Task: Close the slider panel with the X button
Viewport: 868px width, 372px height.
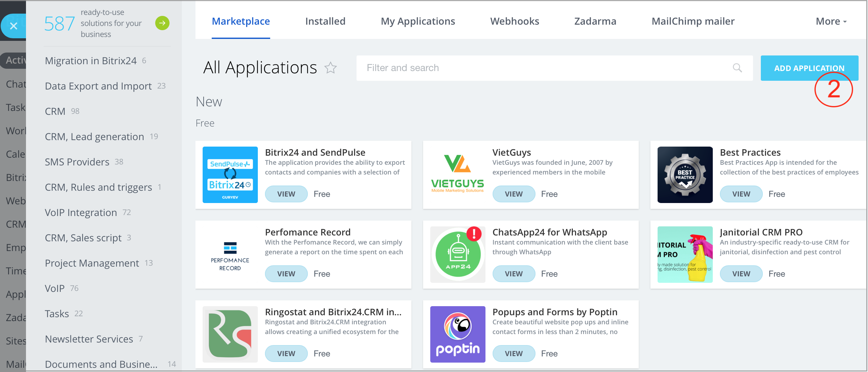Action: click(14, 26)
